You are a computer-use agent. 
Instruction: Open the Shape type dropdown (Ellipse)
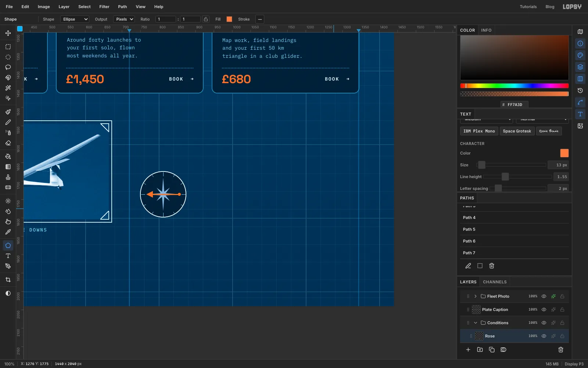coord(75,19)
